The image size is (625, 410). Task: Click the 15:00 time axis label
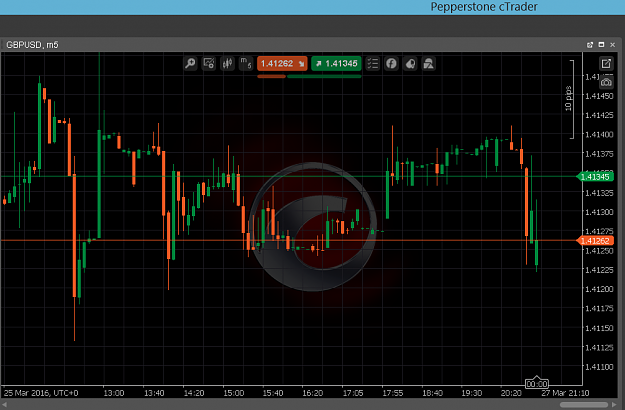pyautogui.click(x=234, y=393)
